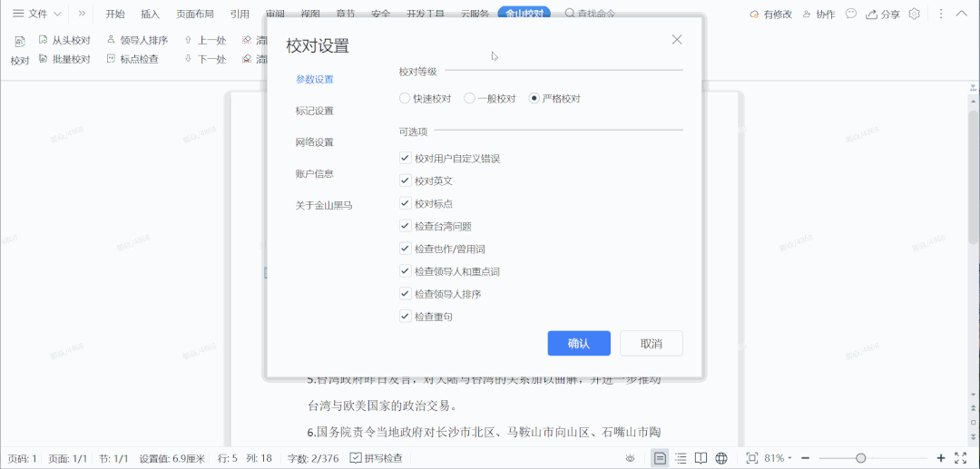Jump to next issue 下一处
The width and height of the screenshot is (980, 469).
tap(205, 59)
